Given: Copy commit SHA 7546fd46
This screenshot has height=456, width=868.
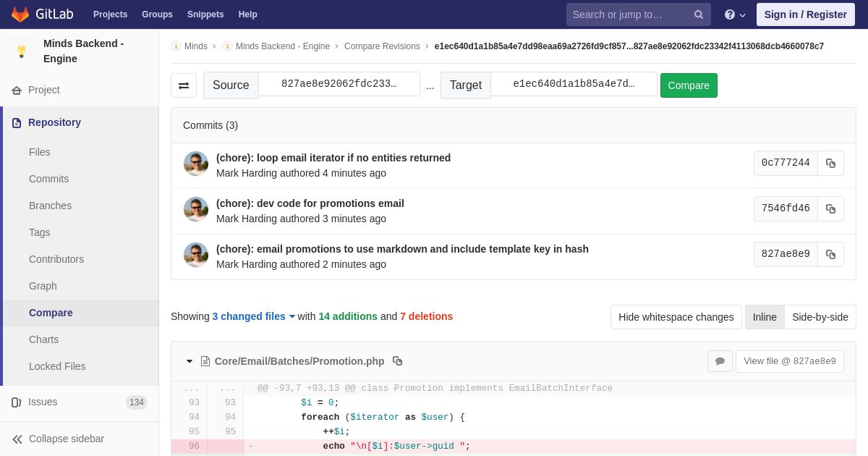Looking at the screenshot, I should coord(830,208).
